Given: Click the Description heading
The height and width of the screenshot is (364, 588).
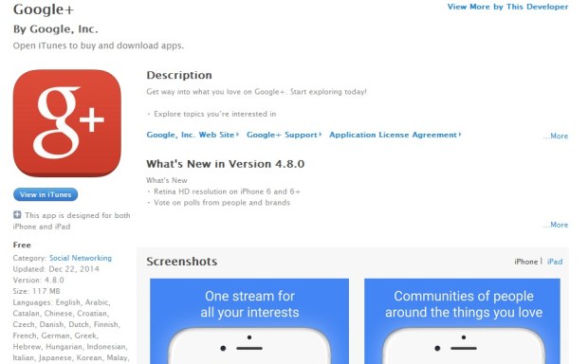Looking at the screenshot, I should coord(179,75).
